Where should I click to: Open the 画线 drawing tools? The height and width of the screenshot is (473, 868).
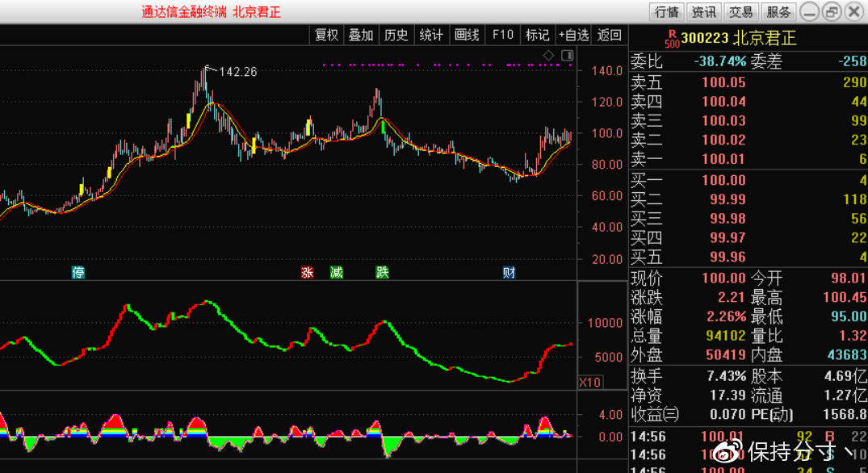[x=467, y=35]
